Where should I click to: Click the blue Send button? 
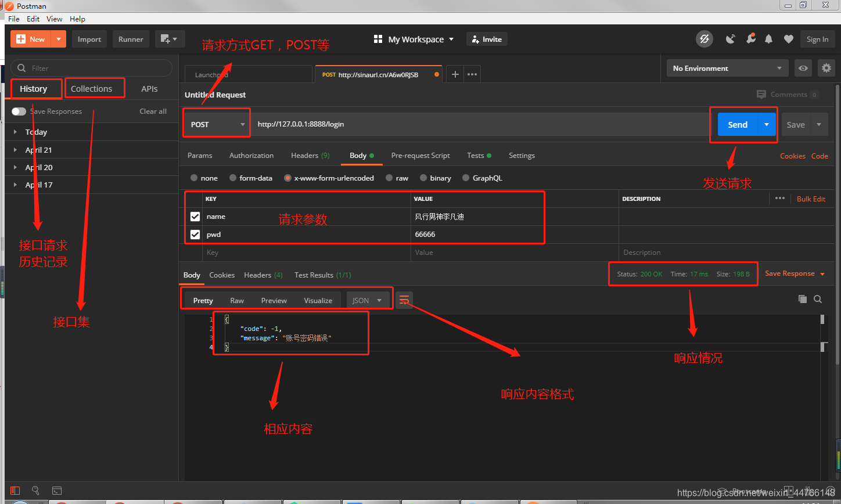pos(738,124)
